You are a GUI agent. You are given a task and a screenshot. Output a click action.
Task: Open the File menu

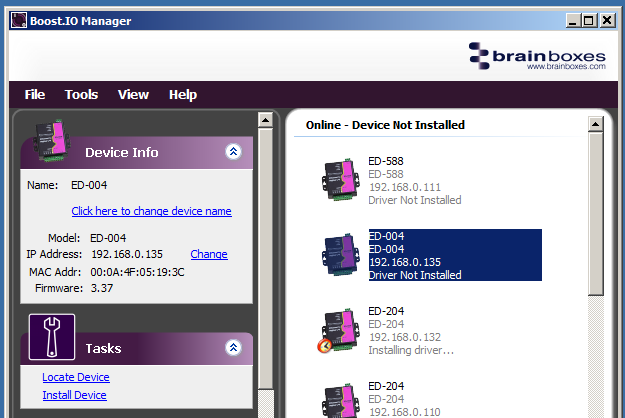coord(35,95)
